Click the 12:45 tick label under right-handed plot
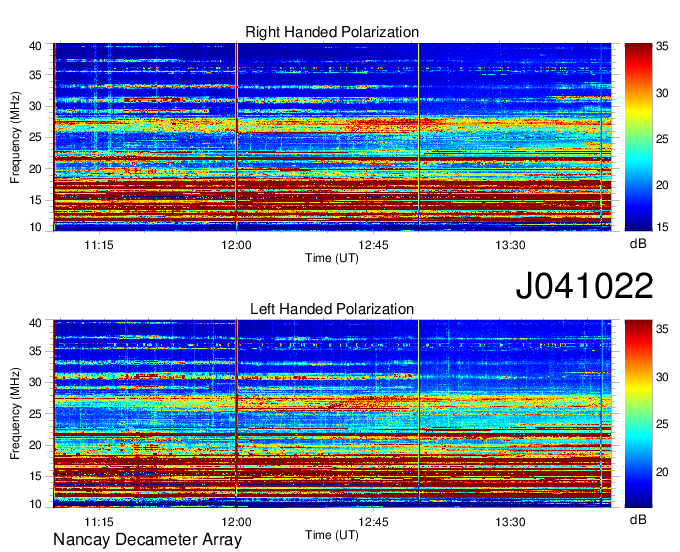 373,245
